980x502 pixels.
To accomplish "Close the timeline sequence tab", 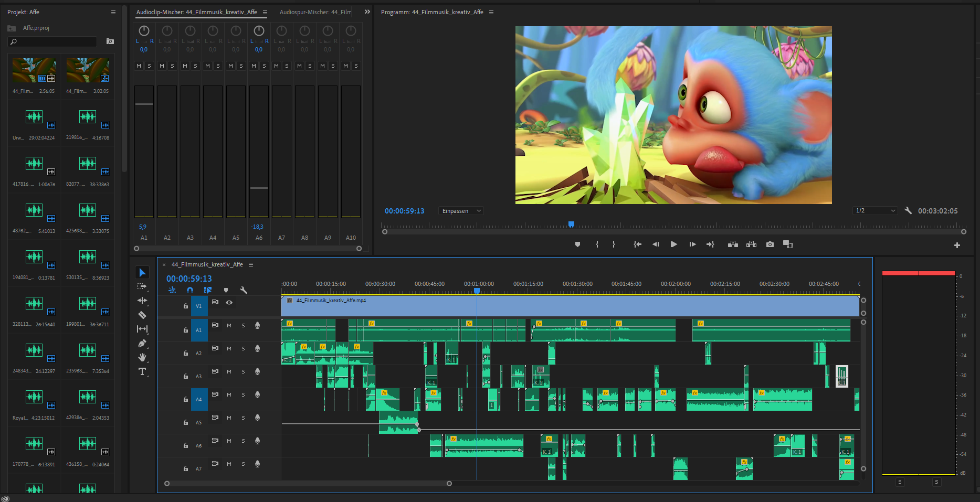I will click(164, 265).
